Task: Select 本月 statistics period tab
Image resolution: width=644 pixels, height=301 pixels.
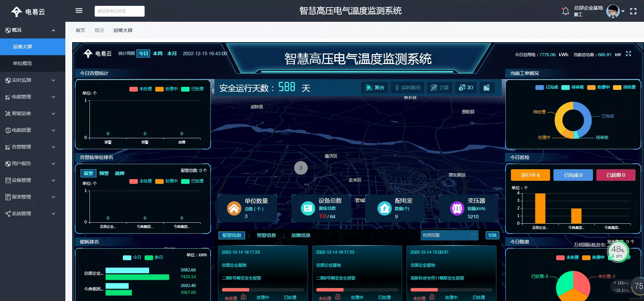Action: point(172,53)
